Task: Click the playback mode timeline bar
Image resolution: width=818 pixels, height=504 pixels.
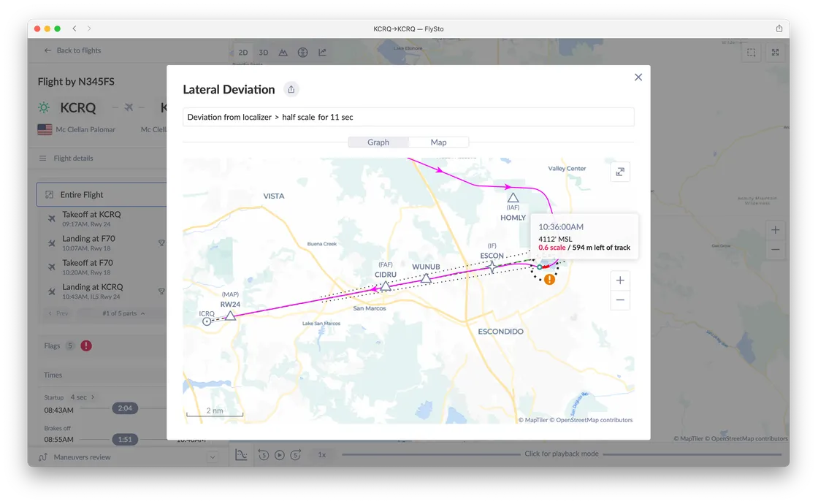Action: point(562,454)
